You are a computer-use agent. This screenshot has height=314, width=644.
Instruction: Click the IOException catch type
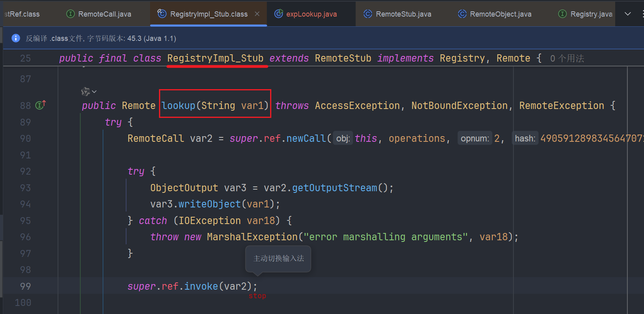(210, 221)
